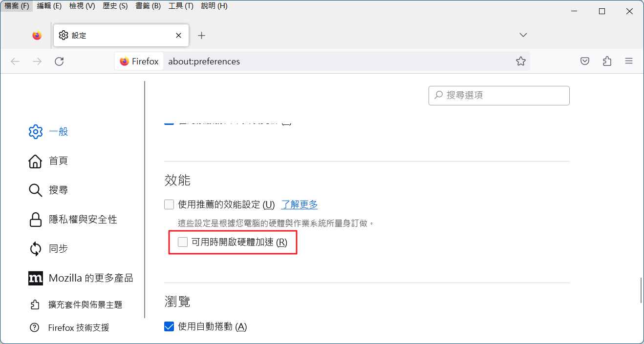Open 擴充套件與佈景主題 from sidebar
This screenshot has height=344, width=644.
pyautogui.click(x=85, y=304)
